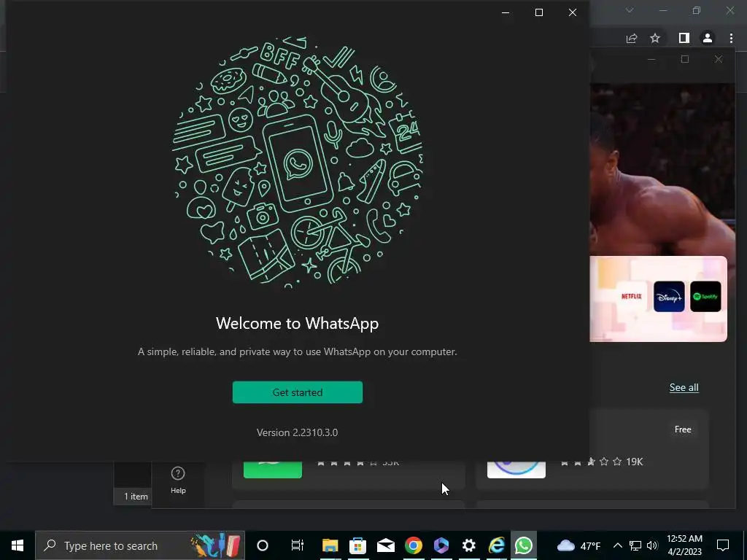Click the Free button in Microsoft Store
The image size is (747, 560).
(x=683, y=429)
